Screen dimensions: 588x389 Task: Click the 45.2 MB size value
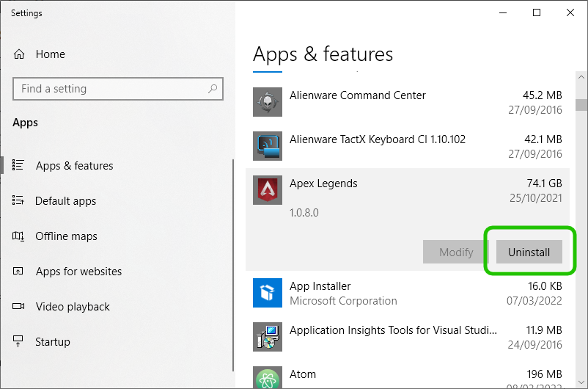[x=543, y=95]
